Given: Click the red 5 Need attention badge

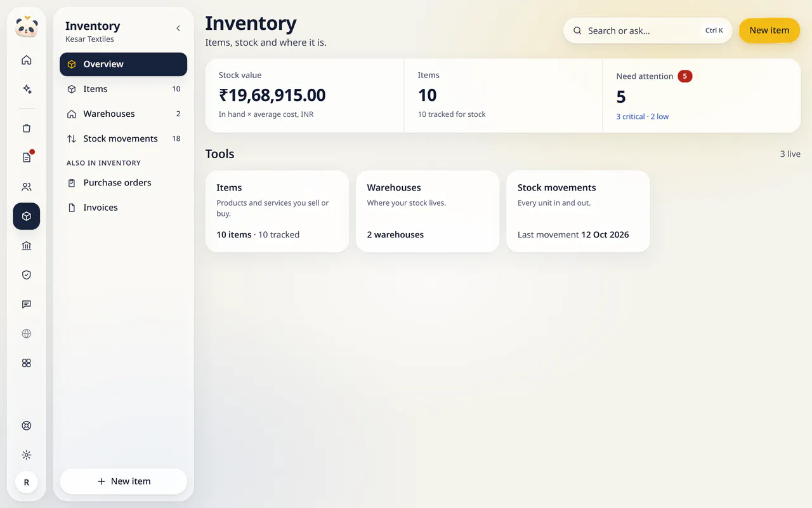Looking at the screenshot, I should 684,76.
